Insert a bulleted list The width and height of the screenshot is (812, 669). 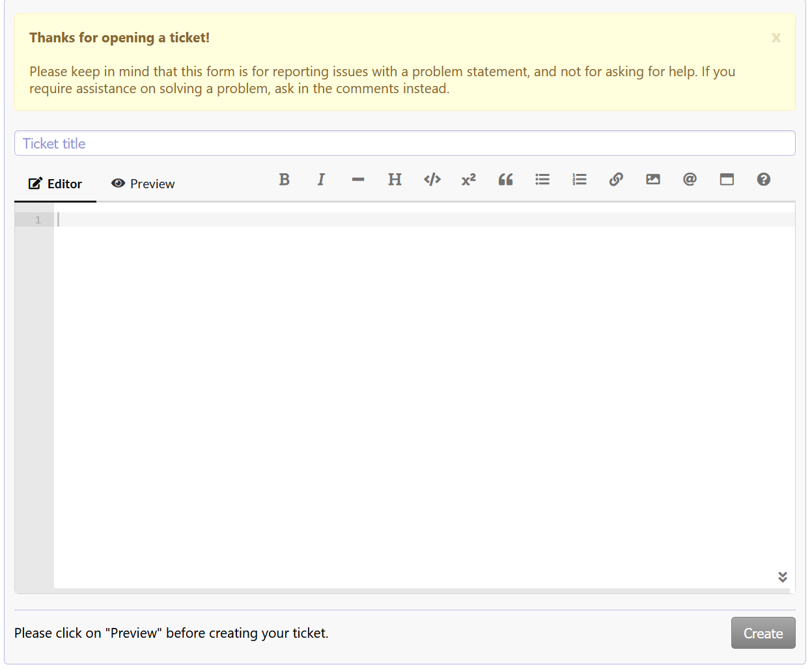coord(542,179)
